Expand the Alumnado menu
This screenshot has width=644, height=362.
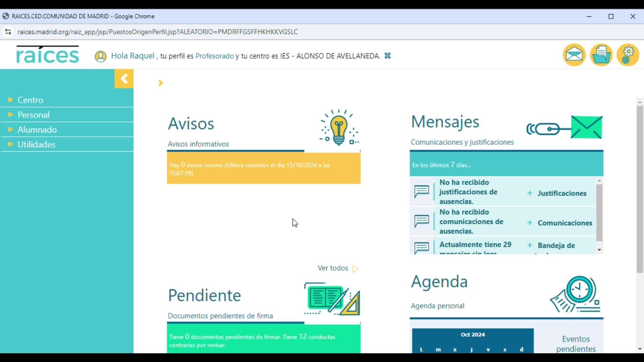(37, 129)
